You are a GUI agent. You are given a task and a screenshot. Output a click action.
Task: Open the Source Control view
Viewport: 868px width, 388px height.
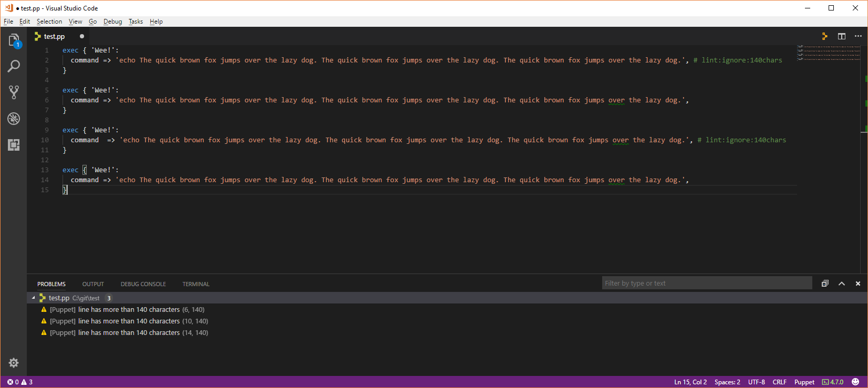[x=14, y=92]
